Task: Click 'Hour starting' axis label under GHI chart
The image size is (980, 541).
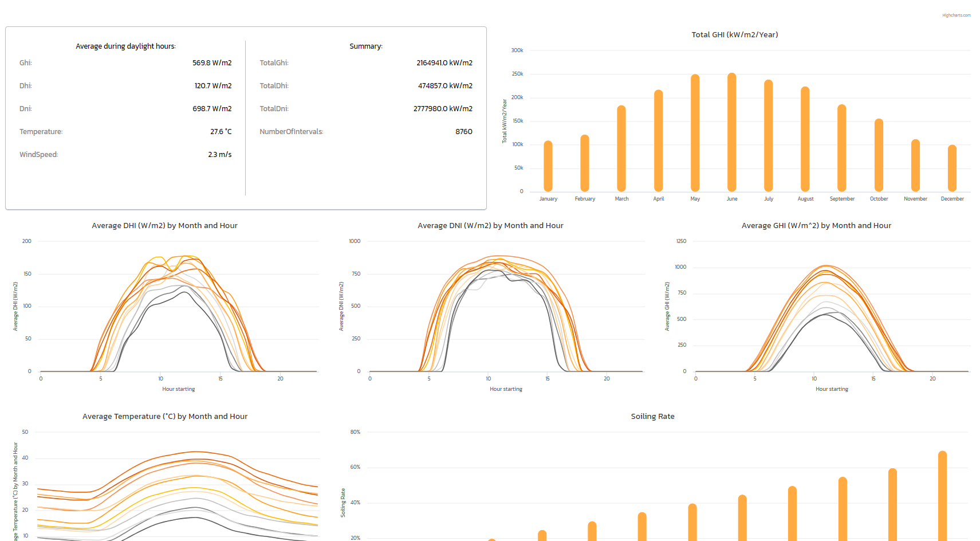Action: click(x=832, y=389)
